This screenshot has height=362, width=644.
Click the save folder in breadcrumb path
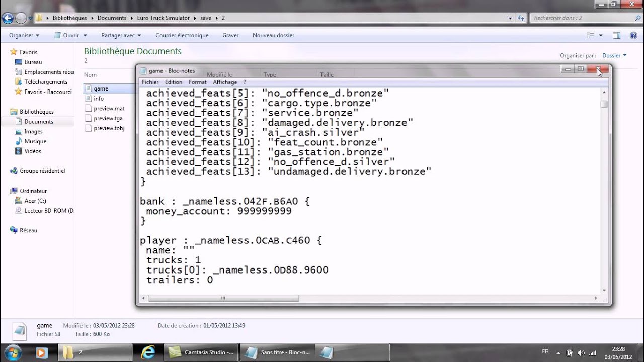click(x=206, y=18)
